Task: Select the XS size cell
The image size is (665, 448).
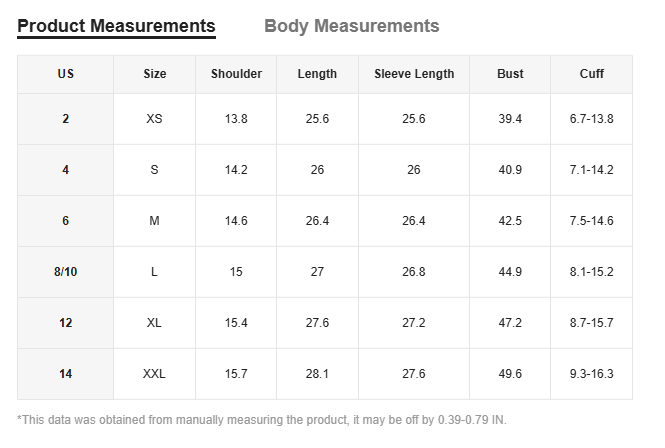Action: [154, 119]
